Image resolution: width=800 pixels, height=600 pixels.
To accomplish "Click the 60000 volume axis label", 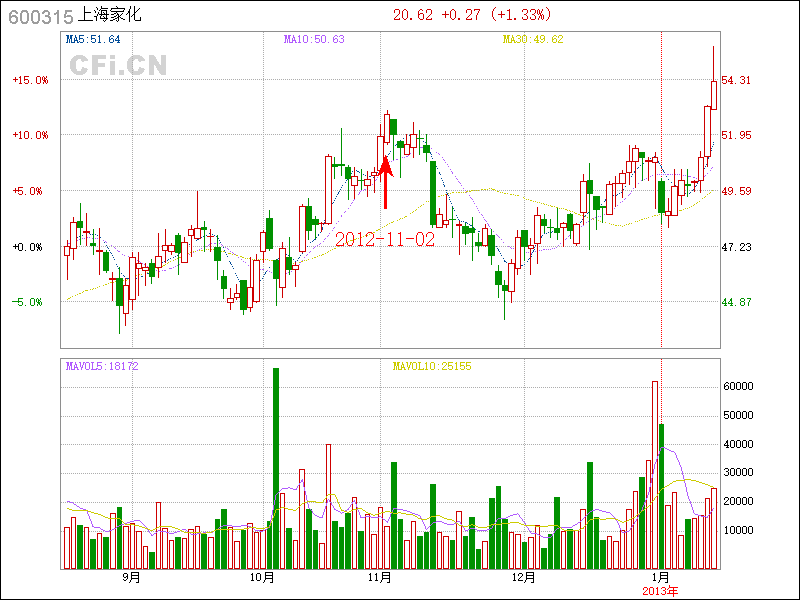I will 738,386.
